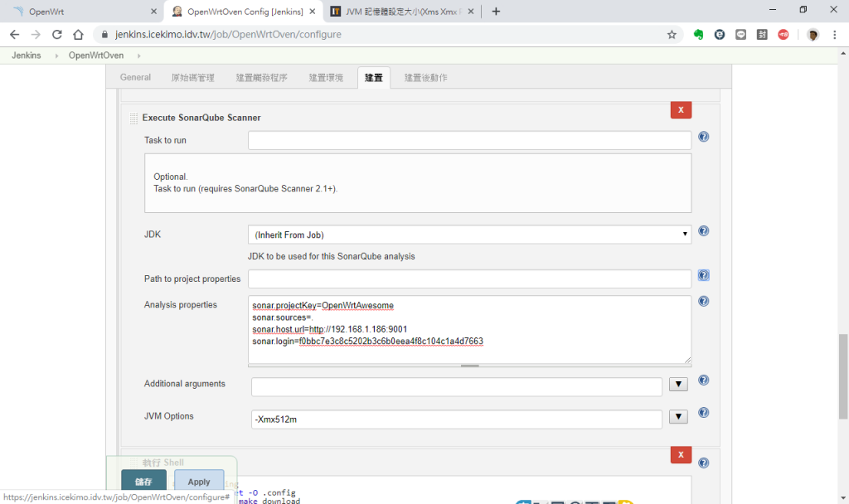Open Chrome three-dot menu
This screenshot has height=504, width=849.
point(834,35)
